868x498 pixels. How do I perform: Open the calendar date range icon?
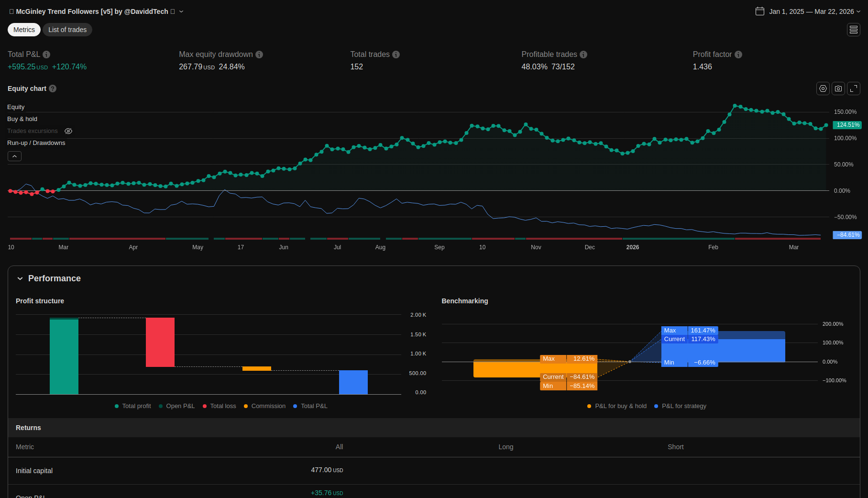pyautogui.click(x=759, y=11)
